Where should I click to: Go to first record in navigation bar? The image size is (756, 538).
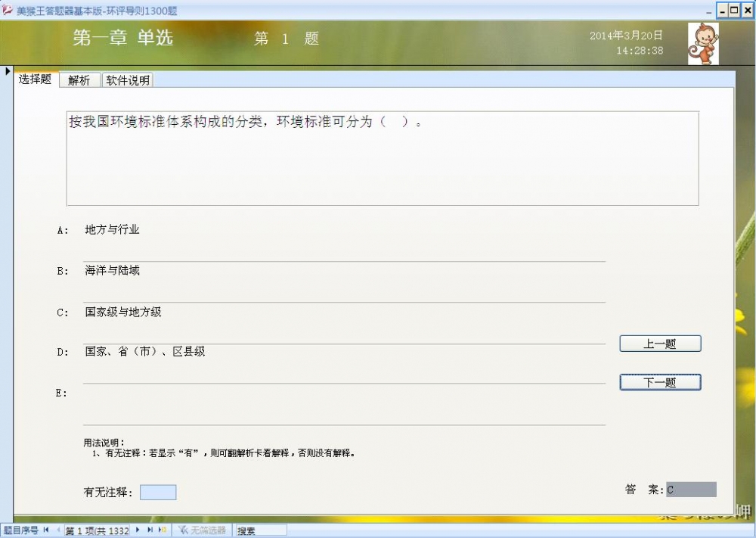[x=46, y=530]
